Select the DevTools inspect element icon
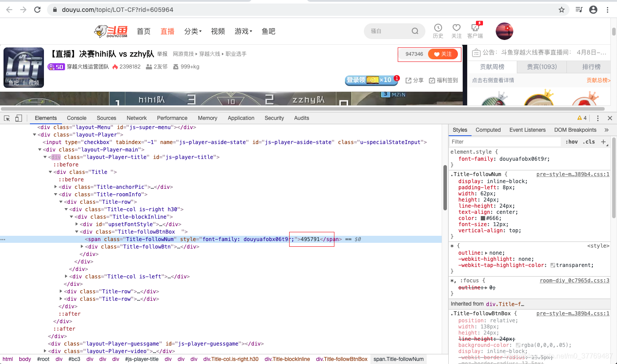The width and height of the screenshot is (617, 364). click(7, 118)
